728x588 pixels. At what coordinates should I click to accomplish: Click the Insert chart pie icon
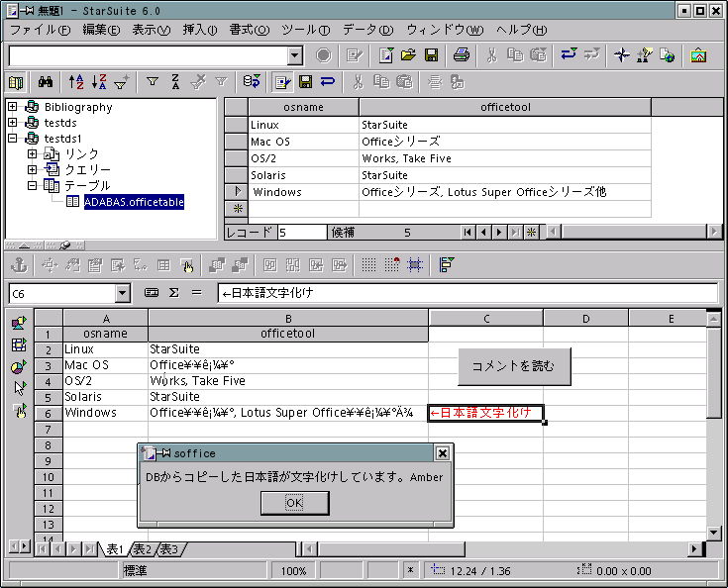click(19, 366)
